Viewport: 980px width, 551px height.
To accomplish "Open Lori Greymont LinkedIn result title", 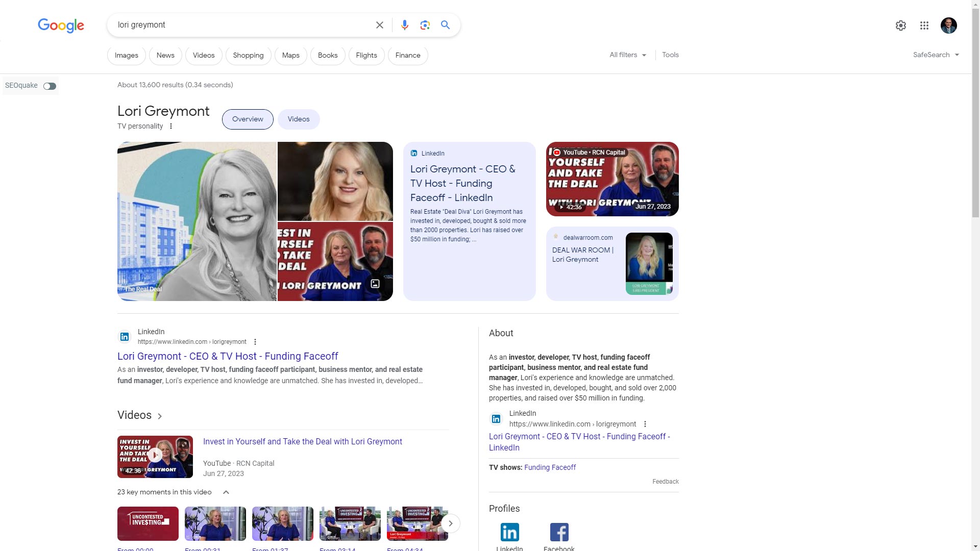I will 228,357.
